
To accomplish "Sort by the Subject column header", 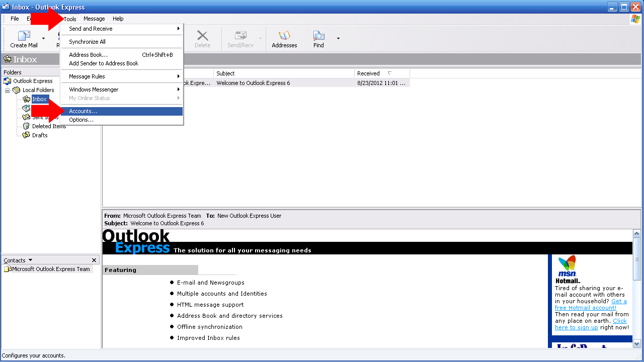I will [284, 73].
